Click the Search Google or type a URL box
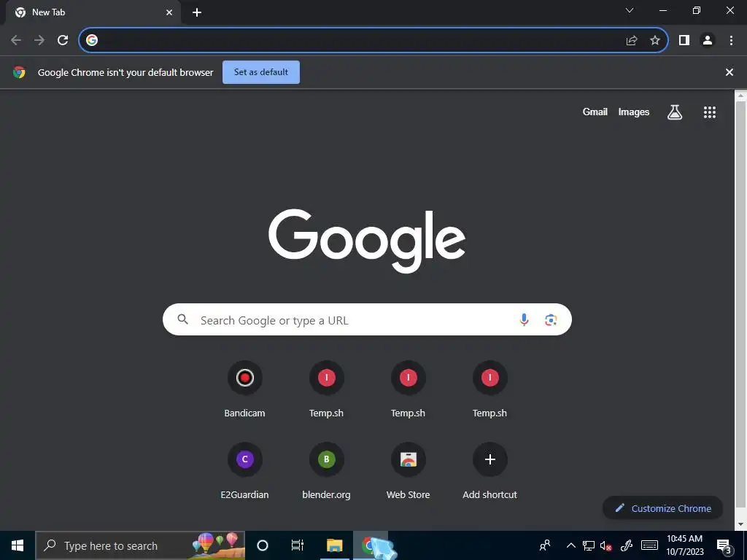This screenshot has width=747, height=560. 367,319
